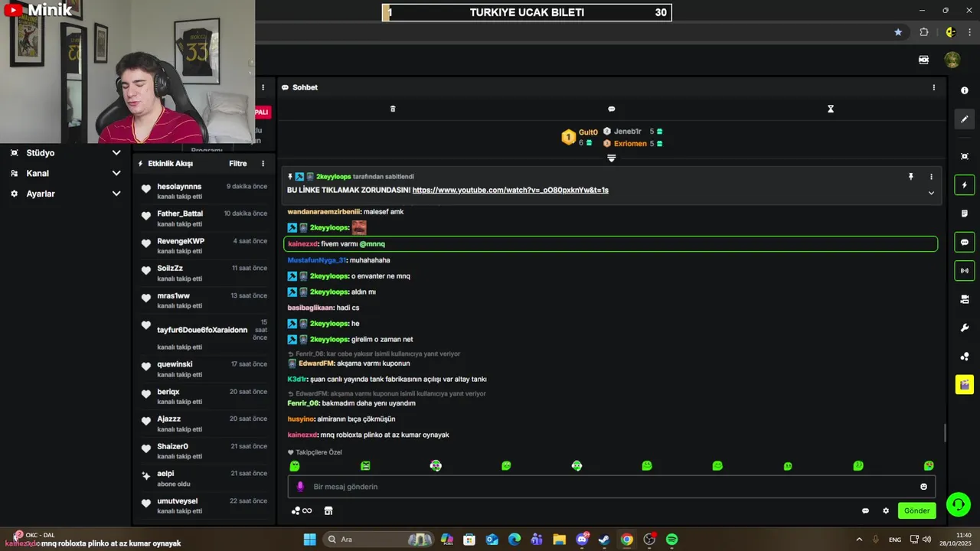Viewport: 980px width, 551px height.
Task: Switch to the chat bubble tab
Action: click(x=611, y=109)
